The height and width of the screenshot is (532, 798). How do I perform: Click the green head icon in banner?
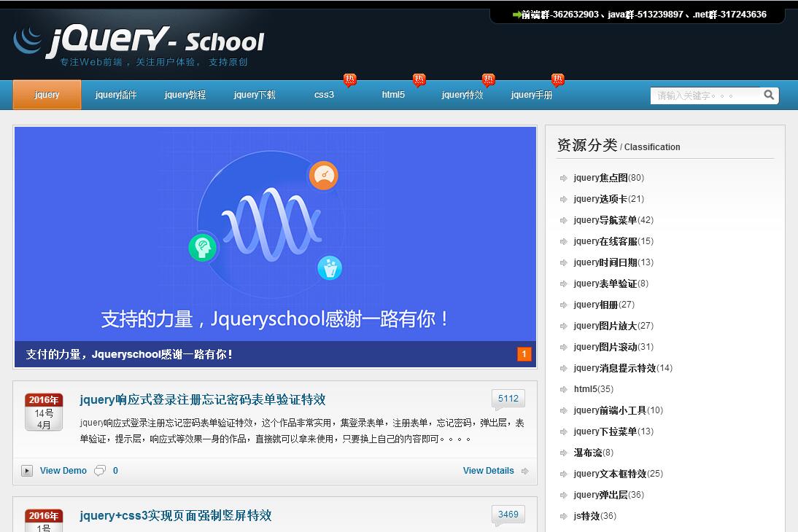[203, 248]
